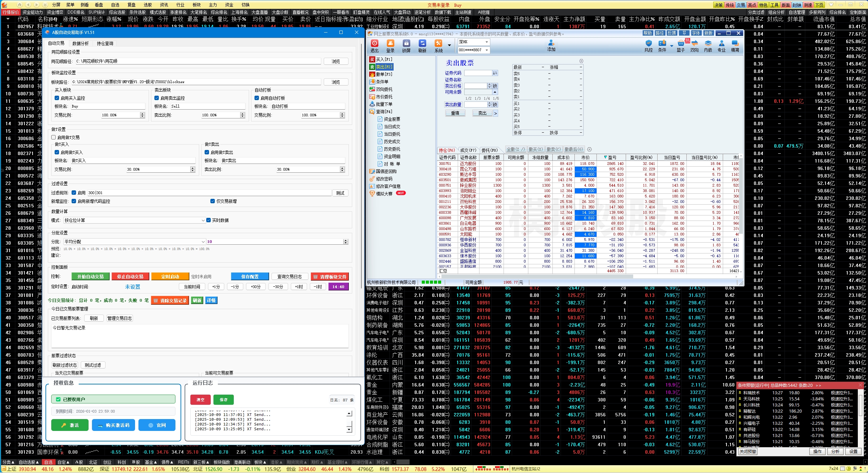This screenshot has width=868, height=473.
Task: Open the 成交(F7) tab
Action: (x=468, y=150)
